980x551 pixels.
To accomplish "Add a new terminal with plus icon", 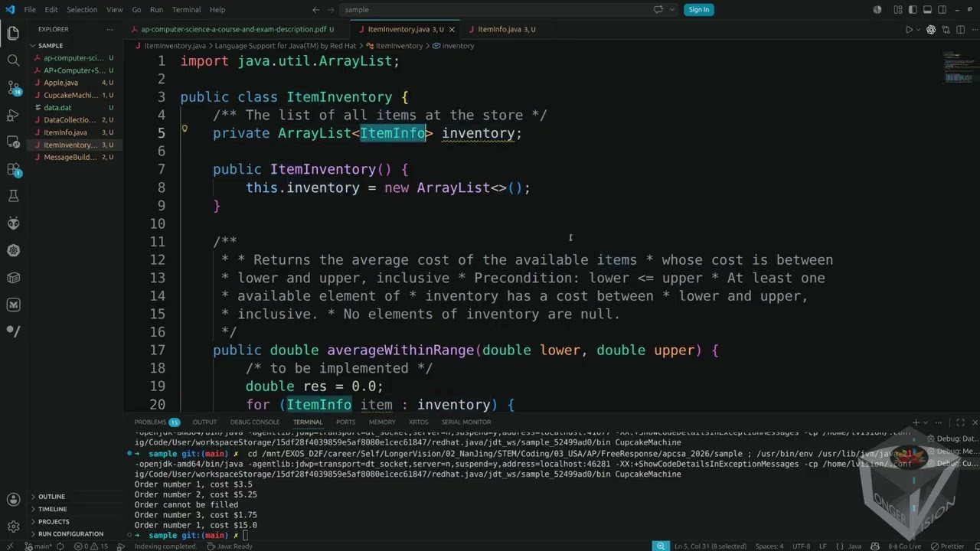I will pos(916,422).
